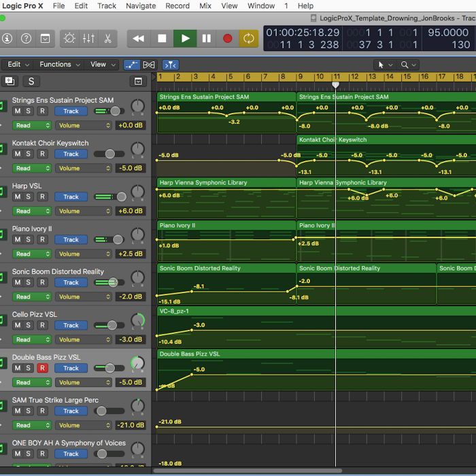This screenshot has height=476, width=476.
Task: Click the Kontakt Choir volume fader
Action: click(x=110, y=154)
